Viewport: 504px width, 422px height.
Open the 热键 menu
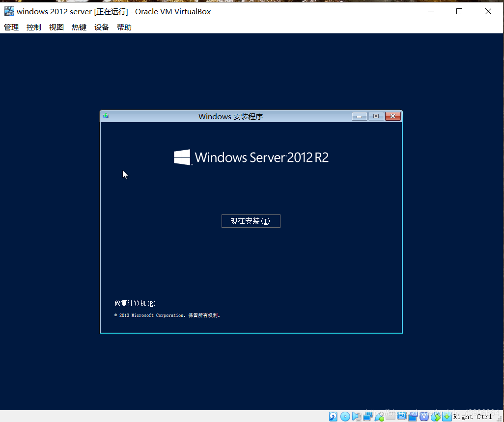(79, 27)
